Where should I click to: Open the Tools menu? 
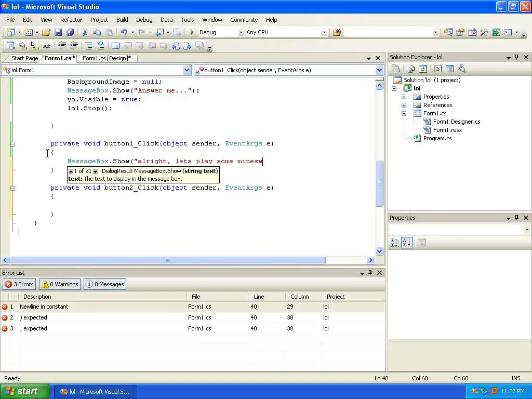click(x=187, y=20)
